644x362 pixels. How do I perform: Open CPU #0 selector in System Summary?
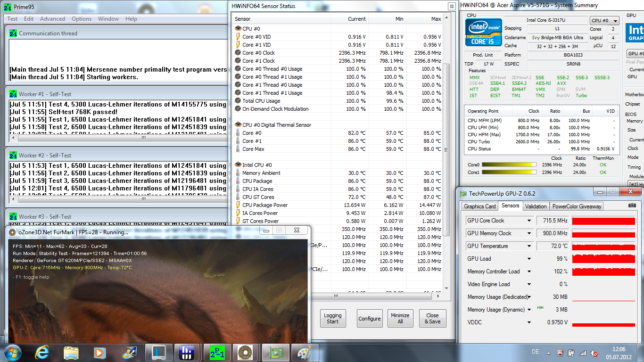click(x=604, y=21)
